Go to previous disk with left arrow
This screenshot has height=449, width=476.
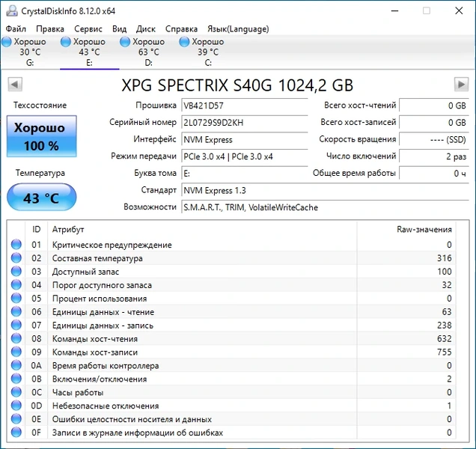coord(14,84)
